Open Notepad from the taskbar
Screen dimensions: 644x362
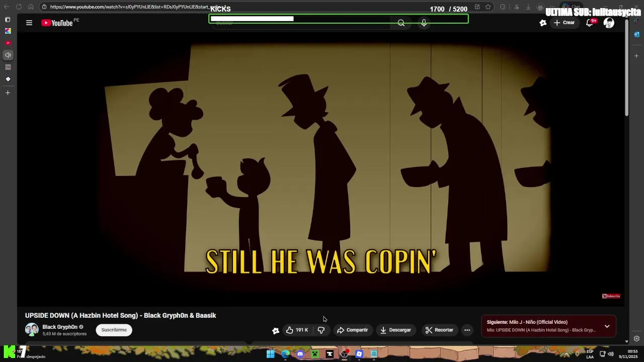374,354
